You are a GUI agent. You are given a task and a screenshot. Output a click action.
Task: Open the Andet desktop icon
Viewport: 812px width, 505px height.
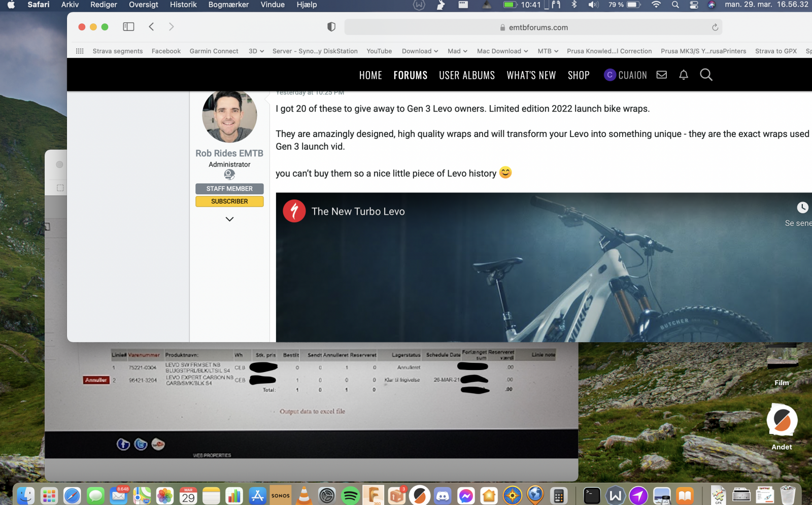782,426
